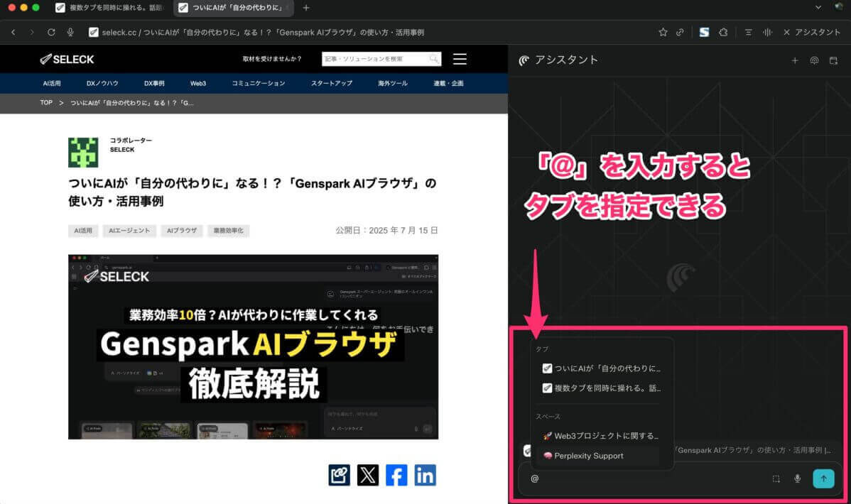
Task: Click the assistant panel headset icon
Action: pyautogui.click(x=814, y=61)
